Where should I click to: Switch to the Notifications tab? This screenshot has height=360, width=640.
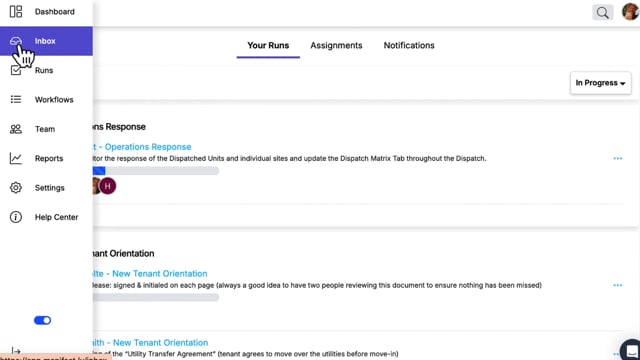pos(409,45)
